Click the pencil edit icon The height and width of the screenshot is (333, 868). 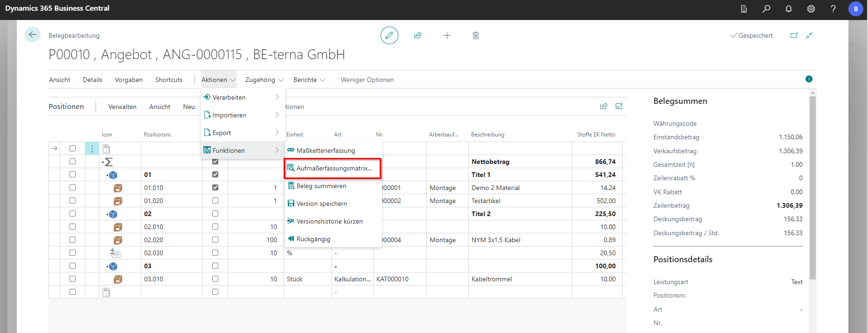click(389, 35)
